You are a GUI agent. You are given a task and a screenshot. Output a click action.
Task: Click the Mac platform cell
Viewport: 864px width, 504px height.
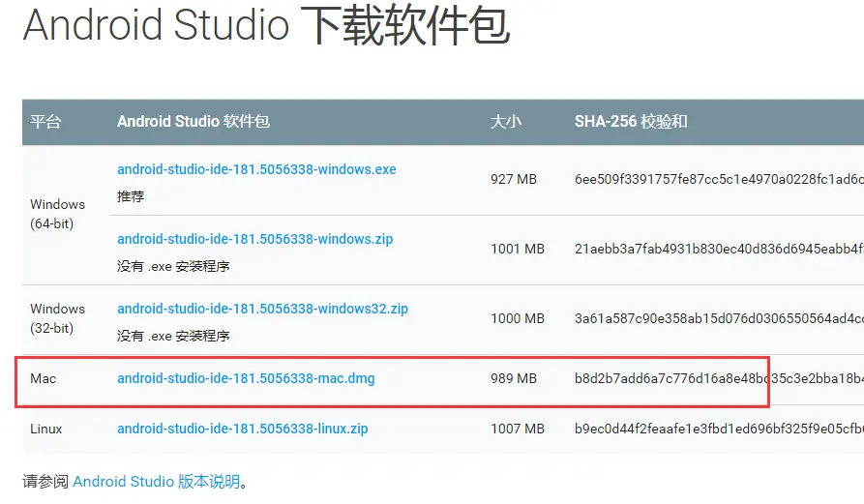(x=43, y=378)
